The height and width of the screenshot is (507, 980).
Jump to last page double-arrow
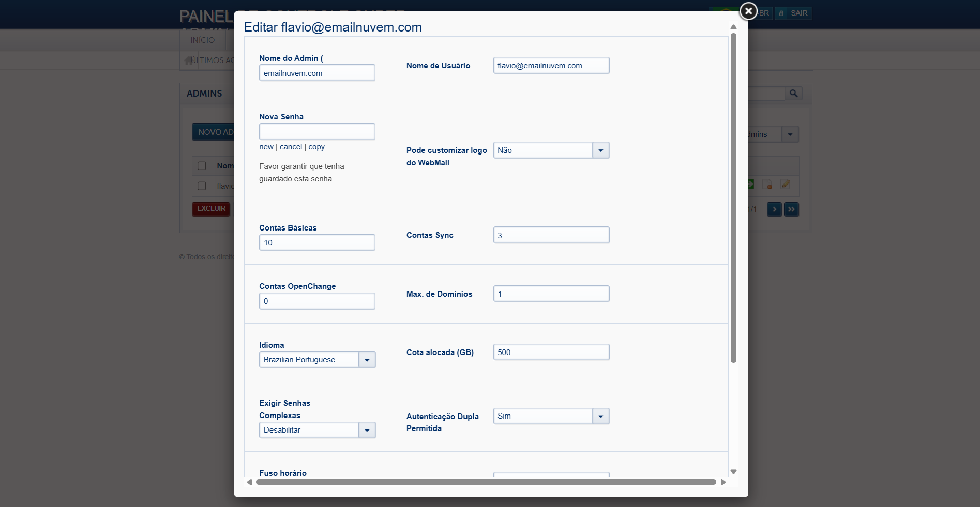coord(791,209)
